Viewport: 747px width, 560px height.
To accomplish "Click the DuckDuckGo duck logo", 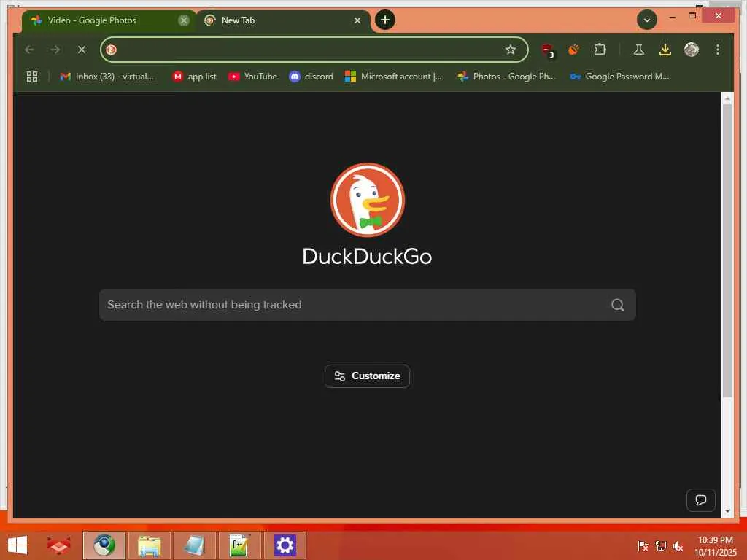I will point(368,200).
